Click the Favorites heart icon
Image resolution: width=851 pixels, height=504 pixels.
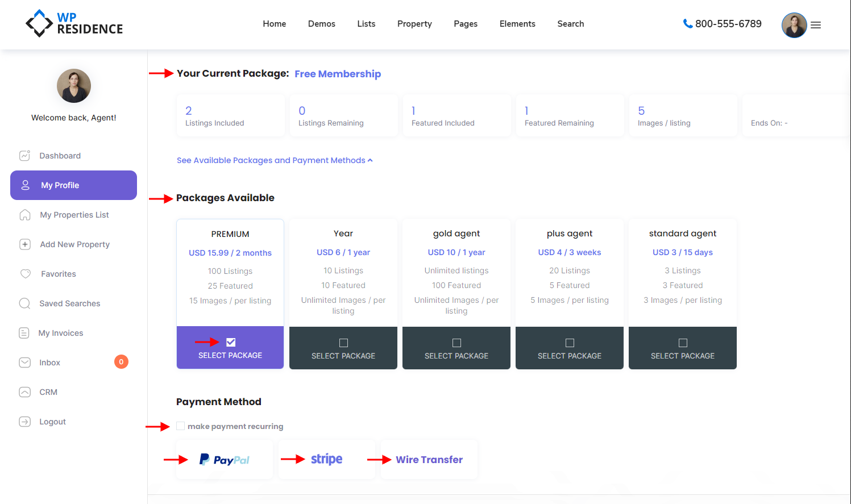click(x=26, y=274)
